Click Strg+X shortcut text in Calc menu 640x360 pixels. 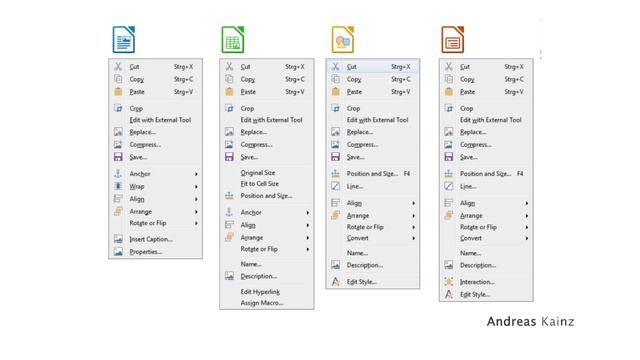click(295, 67)
